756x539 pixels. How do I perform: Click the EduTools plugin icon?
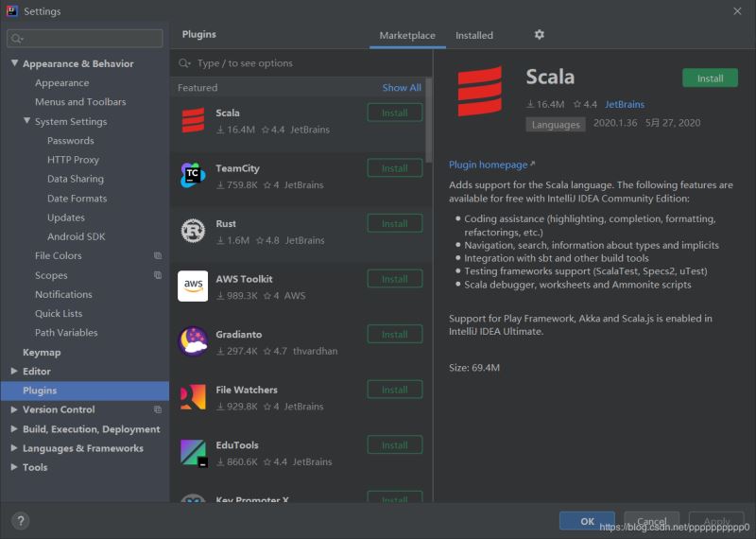pyautogui.click(x=193, y=452)
